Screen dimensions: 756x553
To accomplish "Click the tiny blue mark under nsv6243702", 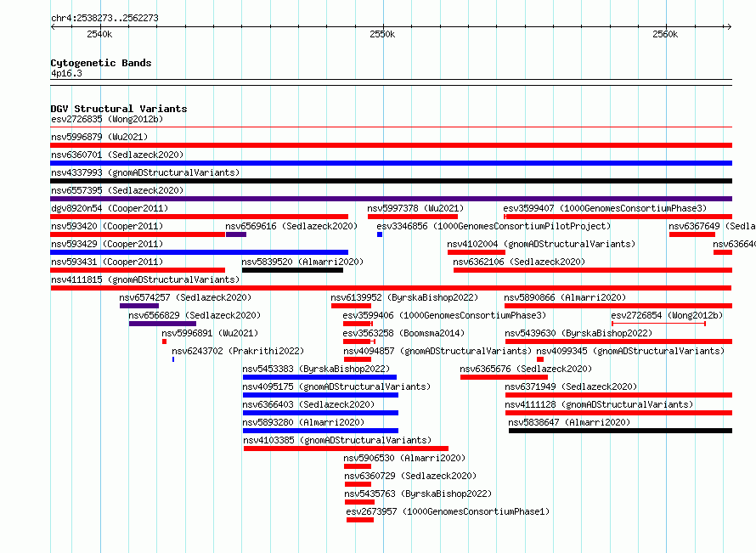I will 173,359.
